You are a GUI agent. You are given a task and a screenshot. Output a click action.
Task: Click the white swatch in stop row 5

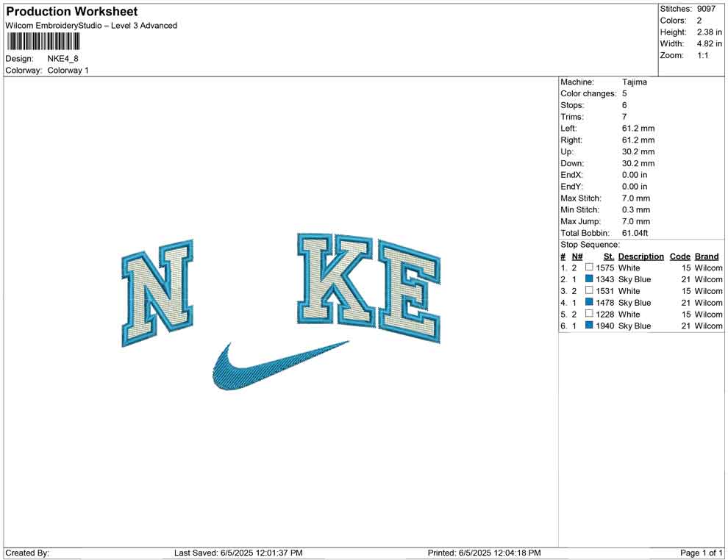pyautogui.click(x=589, y=313)
